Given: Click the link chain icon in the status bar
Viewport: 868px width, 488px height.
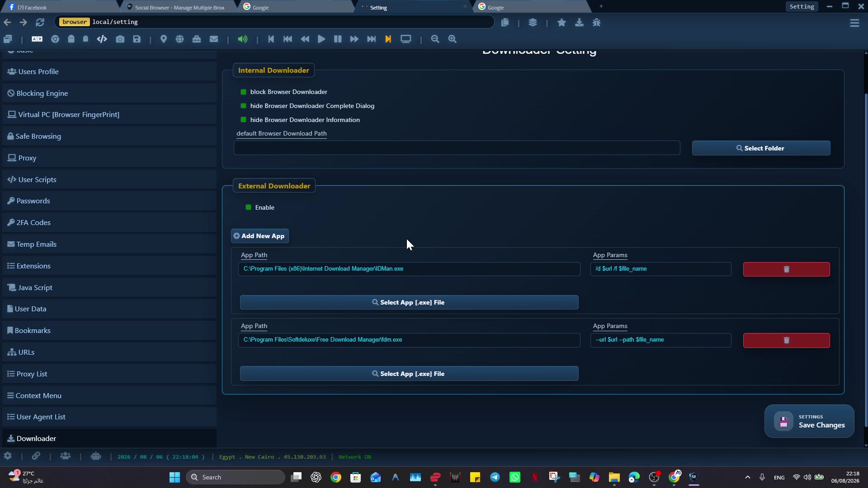Looking at the screenshot, I should pos(36,456).
